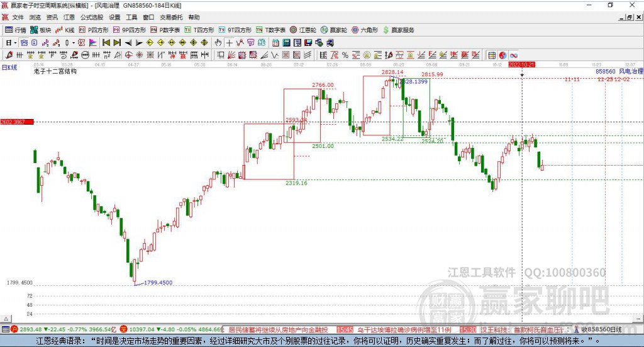Click the golden 金 circle icon
This screenshot has width=644, height=347.
[x=367, y=55]
